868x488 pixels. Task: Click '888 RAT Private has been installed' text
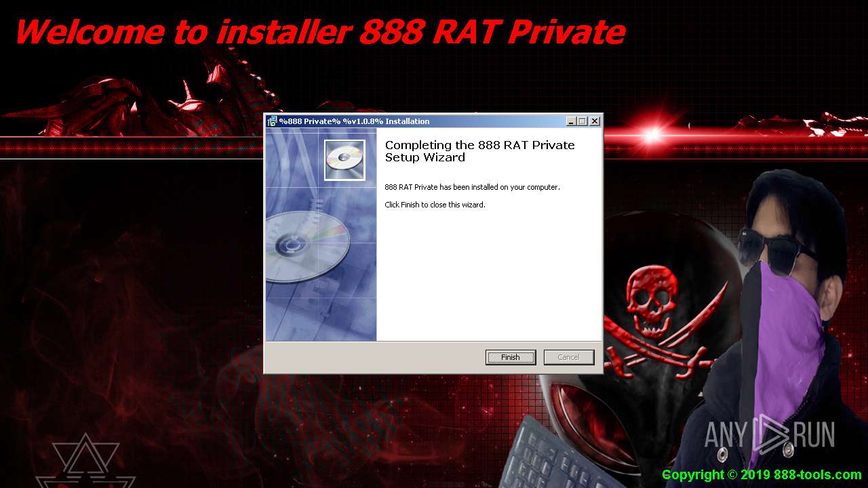point(472,187)
